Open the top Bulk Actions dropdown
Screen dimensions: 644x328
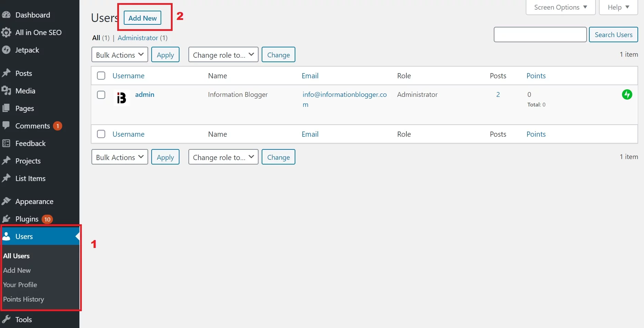120,55
